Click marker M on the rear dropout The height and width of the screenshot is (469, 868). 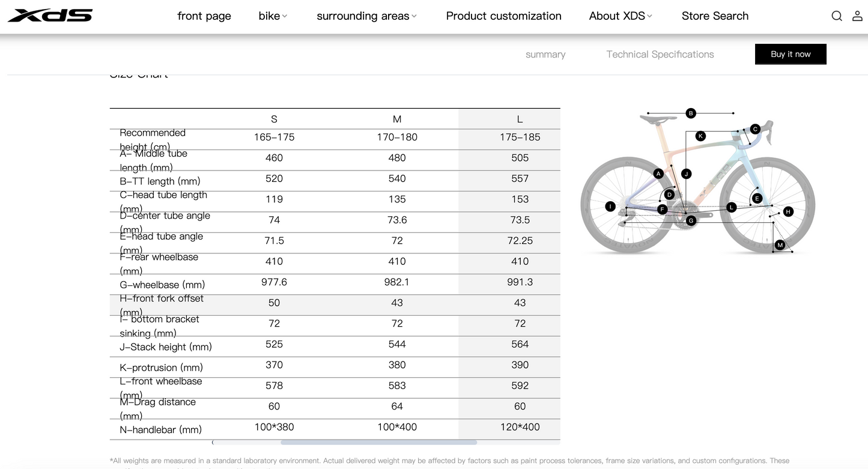coord(780,244)
